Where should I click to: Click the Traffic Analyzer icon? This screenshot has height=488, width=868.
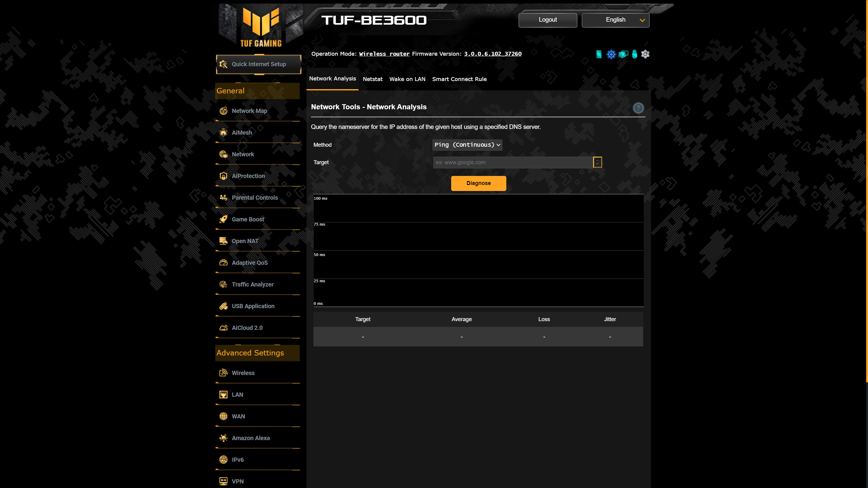click(224, 284)
